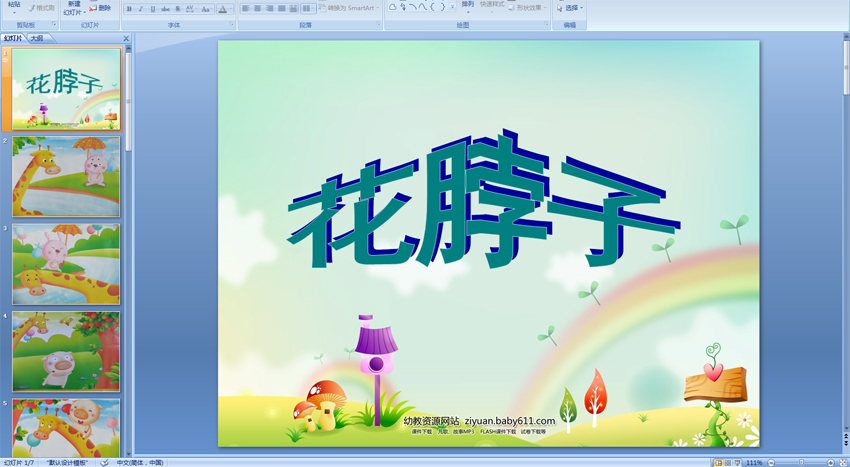850x467 pixels.
Task: Open the Paste (粘贴) dropdown arrow
Action: (x=14, y=11)
